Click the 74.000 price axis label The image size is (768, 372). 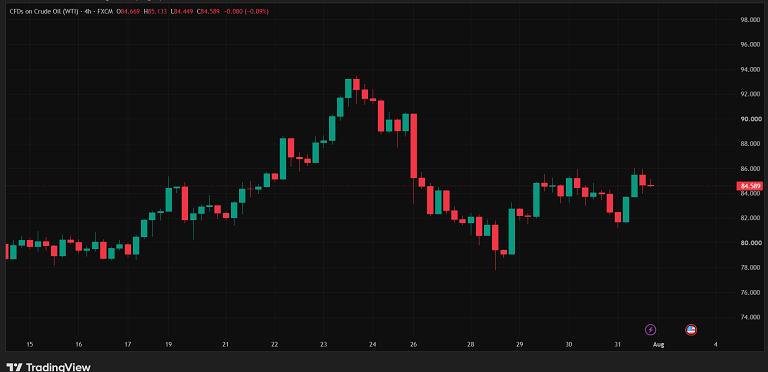(x=750, y=317)
